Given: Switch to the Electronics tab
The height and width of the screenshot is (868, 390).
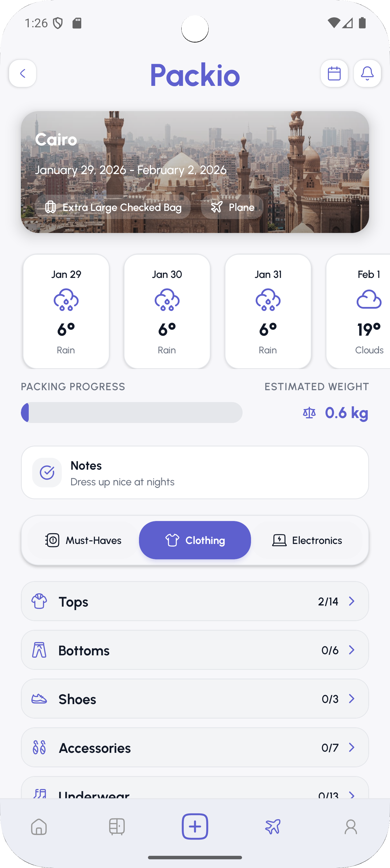Looking at the screenshot, I should pos(307,540).
